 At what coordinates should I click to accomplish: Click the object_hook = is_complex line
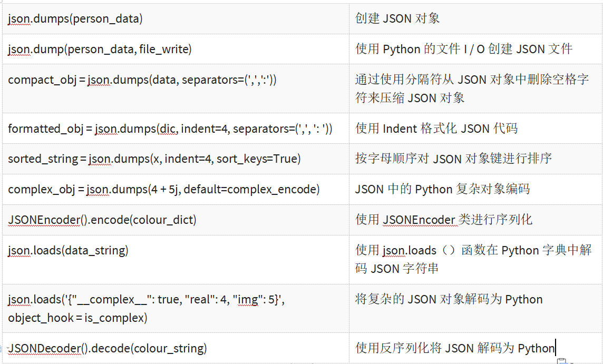tap(77, 318)
